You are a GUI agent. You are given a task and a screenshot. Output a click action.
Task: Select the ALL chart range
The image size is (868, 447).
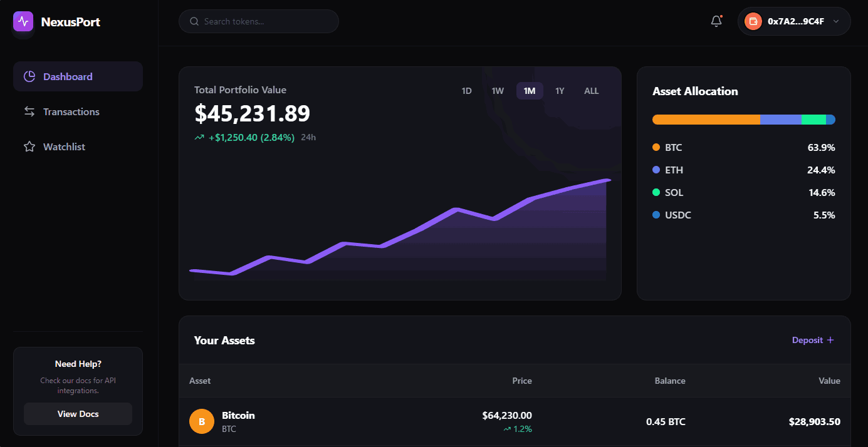coord(592,91)
